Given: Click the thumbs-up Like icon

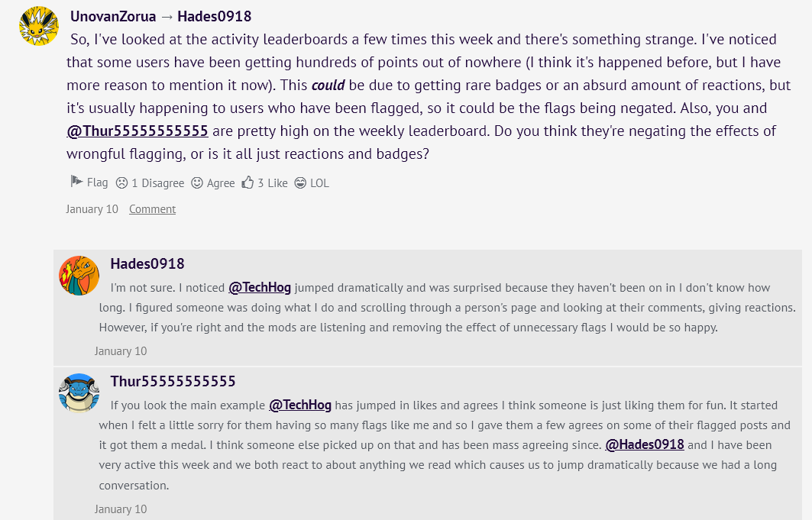Looking at the screenshot, I should click(x=247, y=182).
